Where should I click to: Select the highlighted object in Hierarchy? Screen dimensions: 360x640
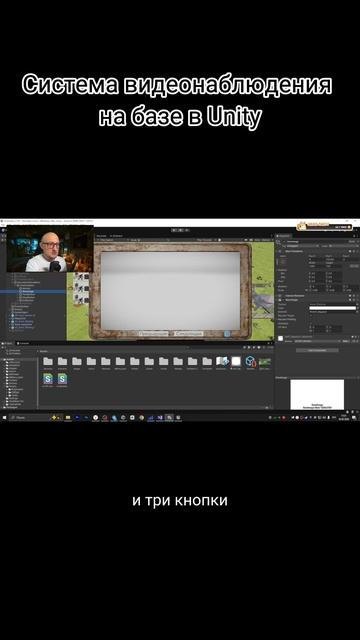[33, 292]
